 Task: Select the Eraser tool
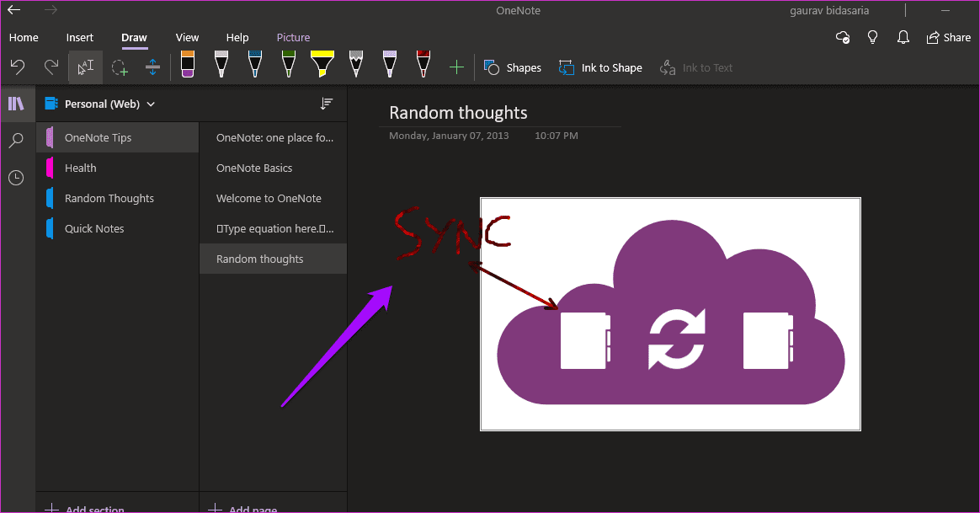(188, 64)
